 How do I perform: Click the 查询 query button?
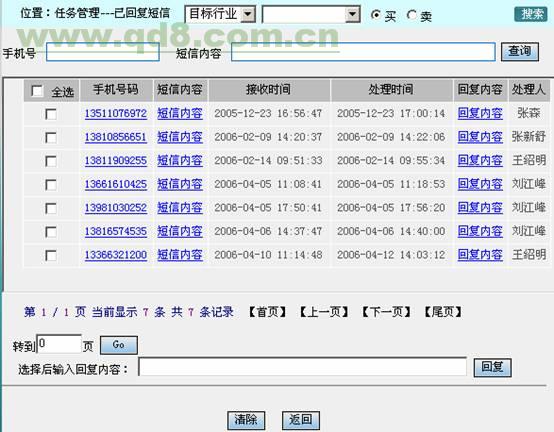click(520, 52)
